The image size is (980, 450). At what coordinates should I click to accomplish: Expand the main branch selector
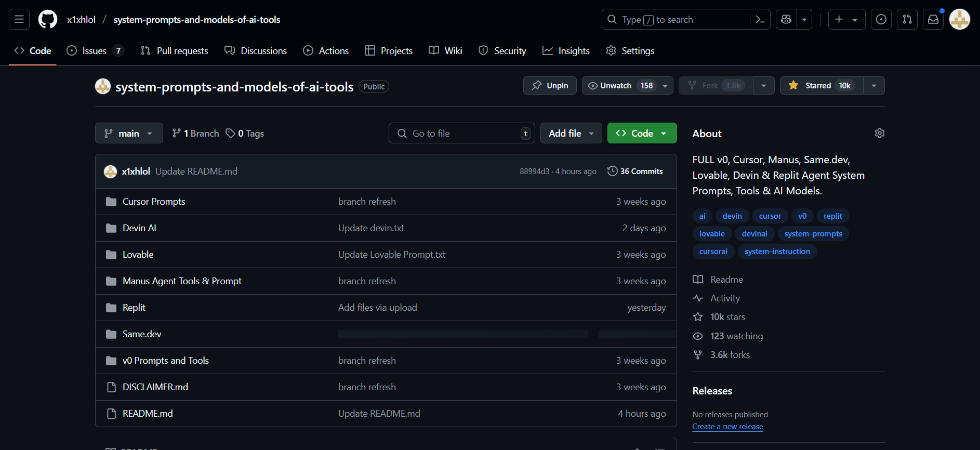129,133
